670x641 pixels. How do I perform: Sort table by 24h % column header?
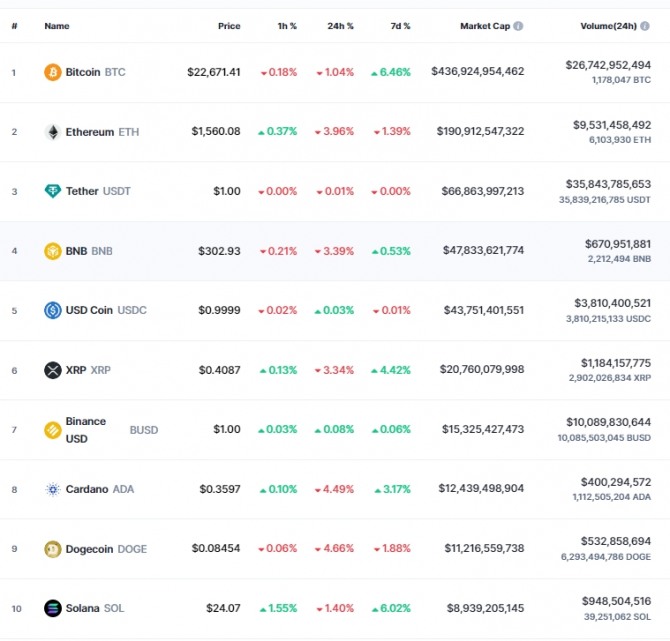click(x=341, y=26)
